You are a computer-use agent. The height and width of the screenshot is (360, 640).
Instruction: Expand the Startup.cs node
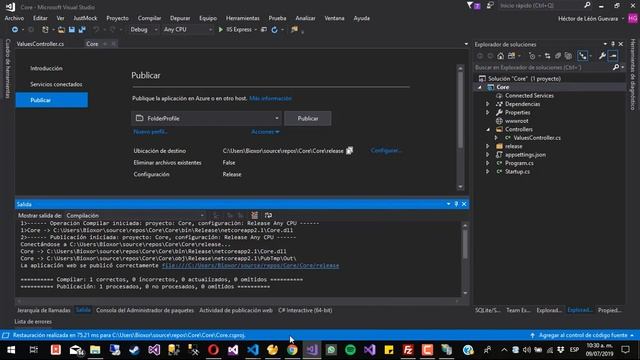(x=487, y=171)
